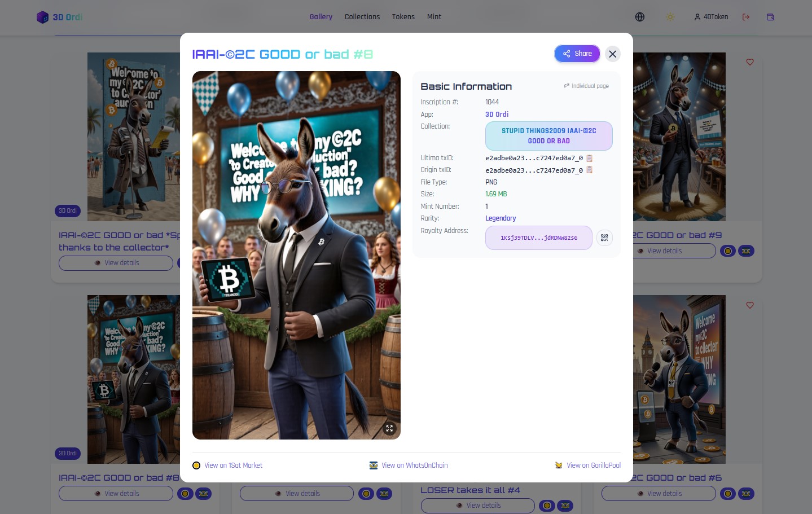The image size is (812, 514).
Task: Click the GOOD or bad #9 thumbnail
Action: [679, 137]
